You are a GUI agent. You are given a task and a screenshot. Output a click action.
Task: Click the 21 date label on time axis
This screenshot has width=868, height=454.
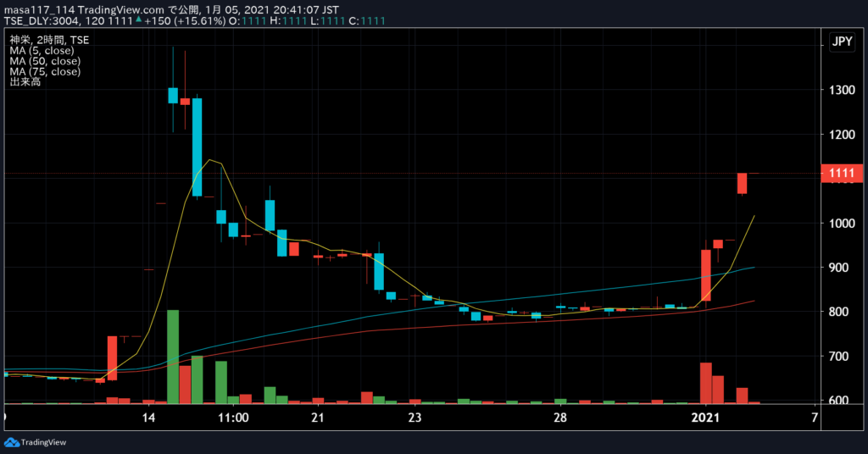click(x=317, y=418)
